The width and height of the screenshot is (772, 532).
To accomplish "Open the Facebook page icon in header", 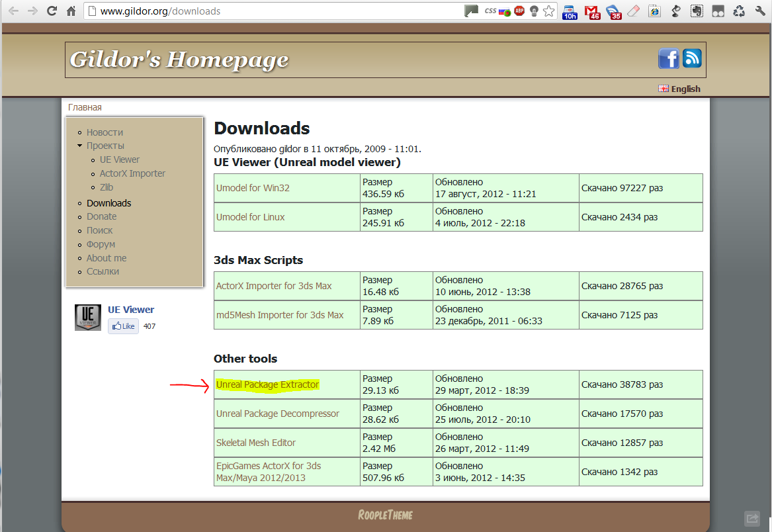I will pos(669,59).
